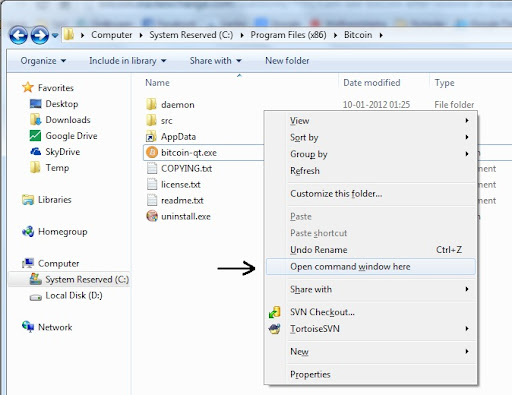Image resolution: width=512 pixels, height=395 pixels.
Task: Open the Share with toolbar dropdown
Action: pyautogui.click(x=215, y=61)
